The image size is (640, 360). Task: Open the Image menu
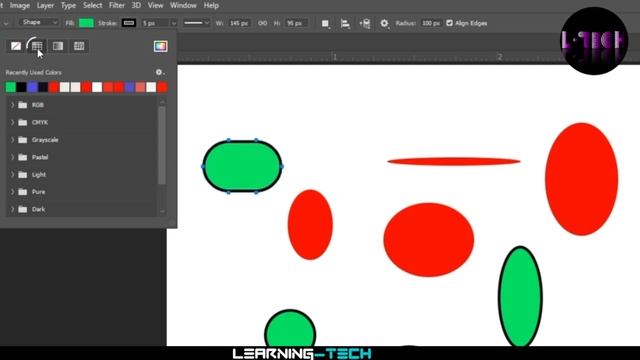[20, 5]
